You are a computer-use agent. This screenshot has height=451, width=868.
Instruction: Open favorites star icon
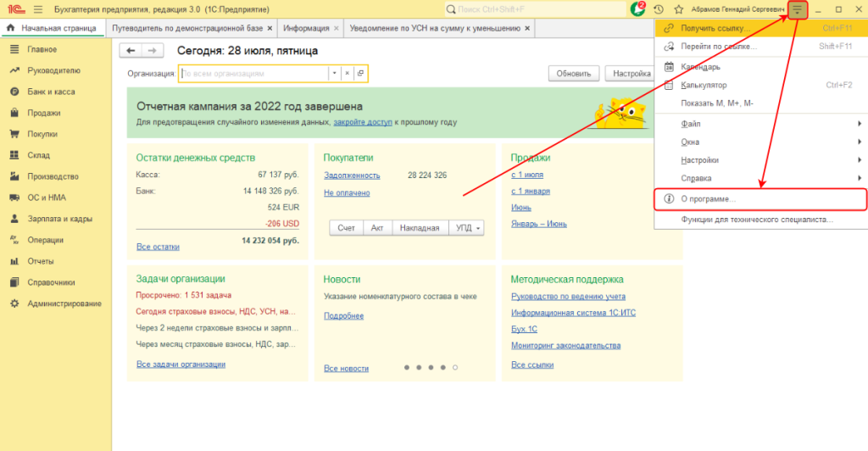tap(679, 9)
